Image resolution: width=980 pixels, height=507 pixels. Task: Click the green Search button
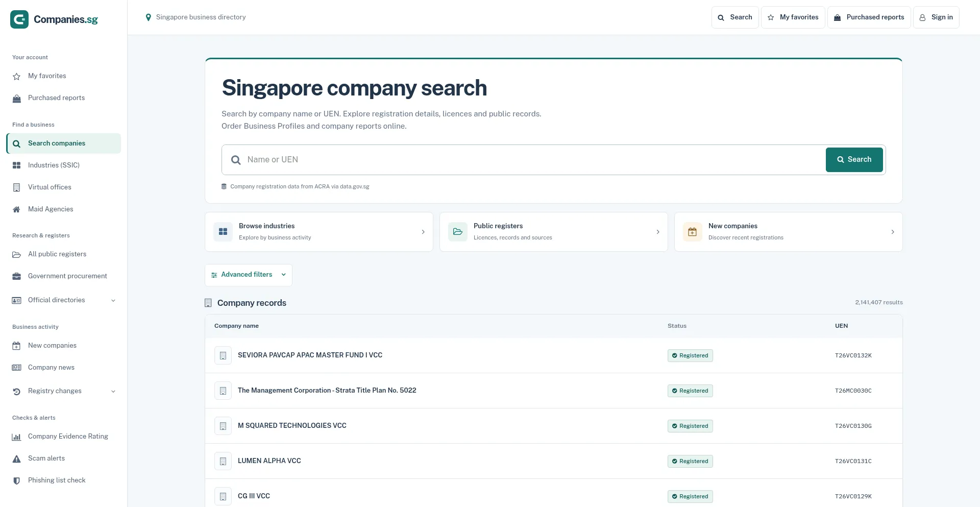[854, 160]
